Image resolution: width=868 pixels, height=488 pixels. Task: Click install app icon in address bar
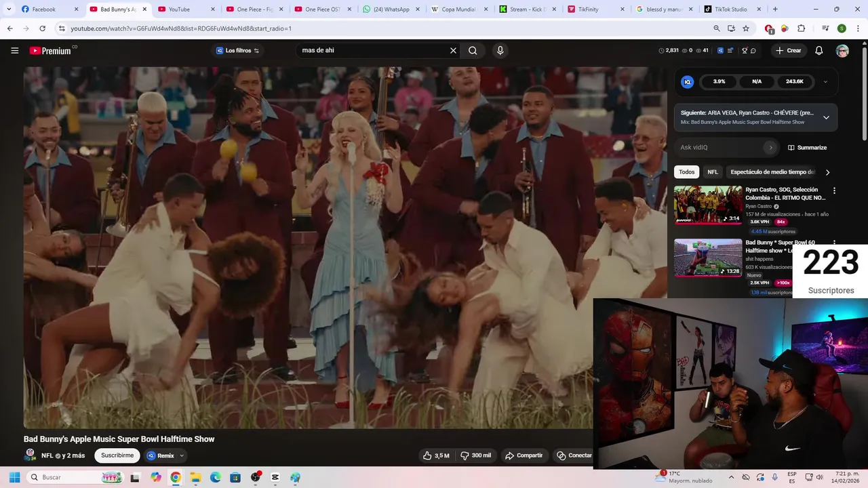[731, 28]
